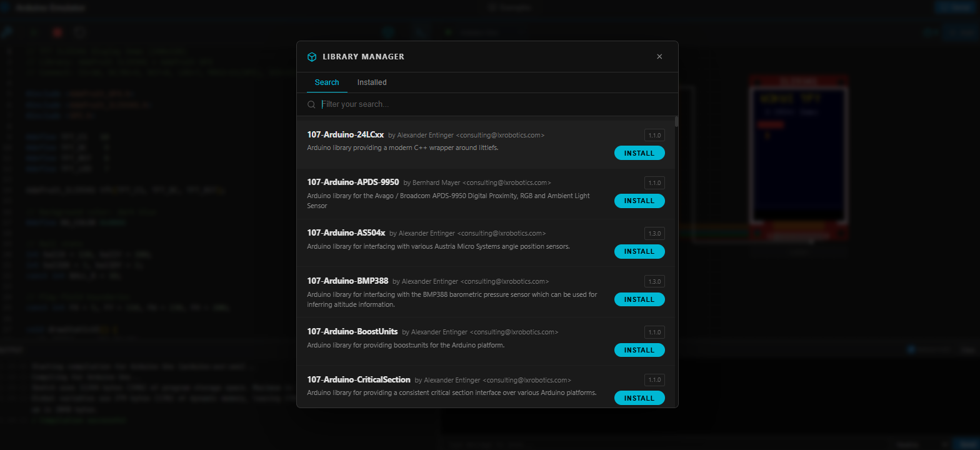Screen dimensions: 980x450
Task: Open version selector for 107-Arduino-BMP388
Action: [x=654, y=281]
